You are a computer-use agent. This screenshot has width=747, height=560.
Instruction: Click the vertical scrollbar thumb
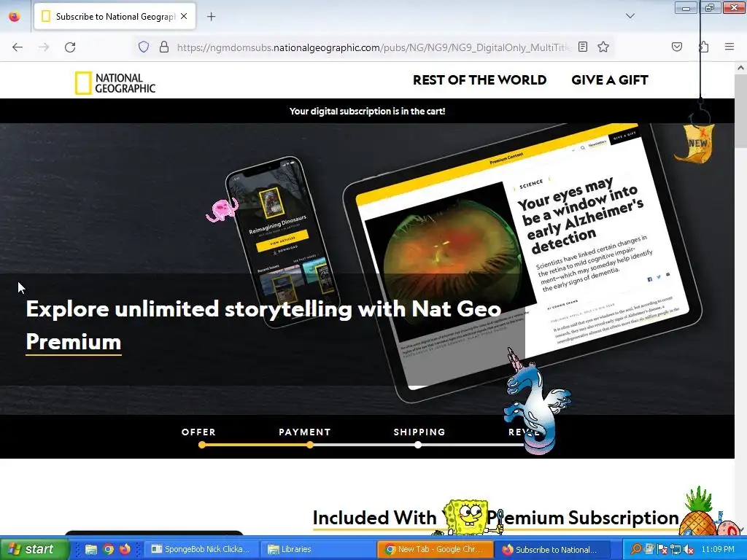click(x=741, y=111)
